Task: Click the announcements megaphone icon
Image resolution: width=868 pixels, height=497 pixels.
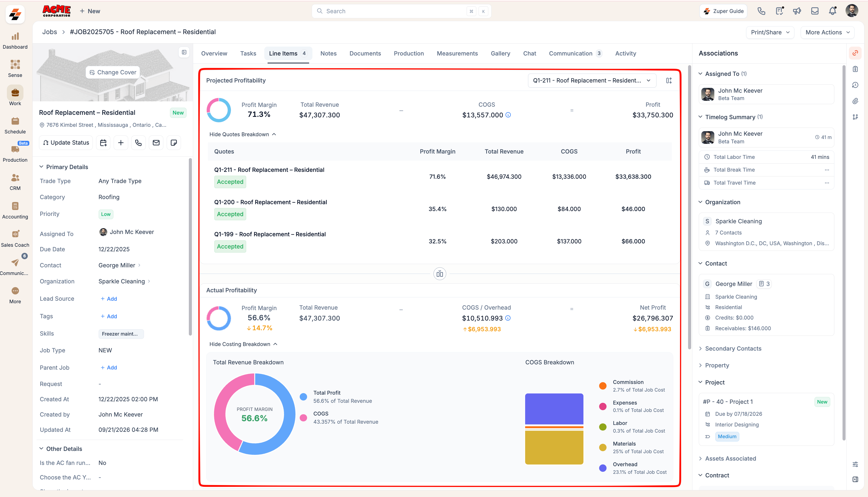Action: pyautogui.click(x=797, y=11)
